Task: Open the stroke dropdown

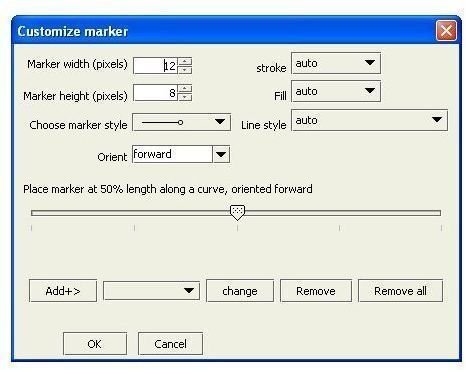Action: (x=336, y=63)
